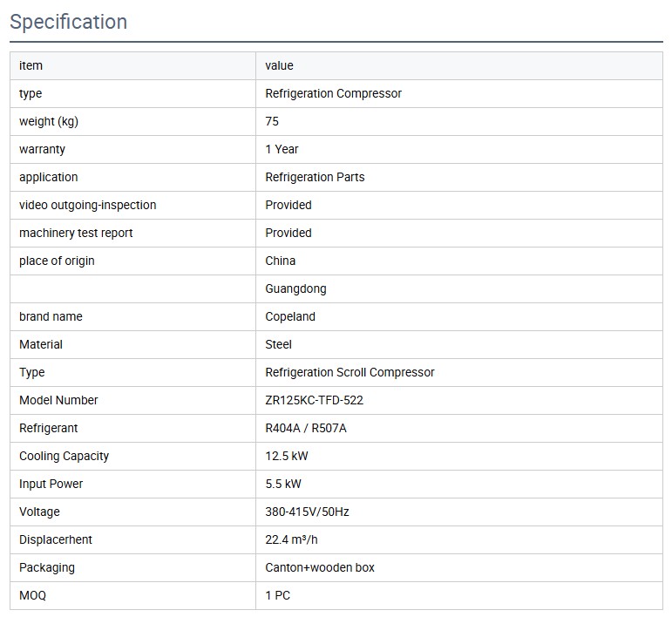This screenshot has width=672, height=617.
Task: Select the R404A / R507A refrigerant value
Action: [306, 428]
